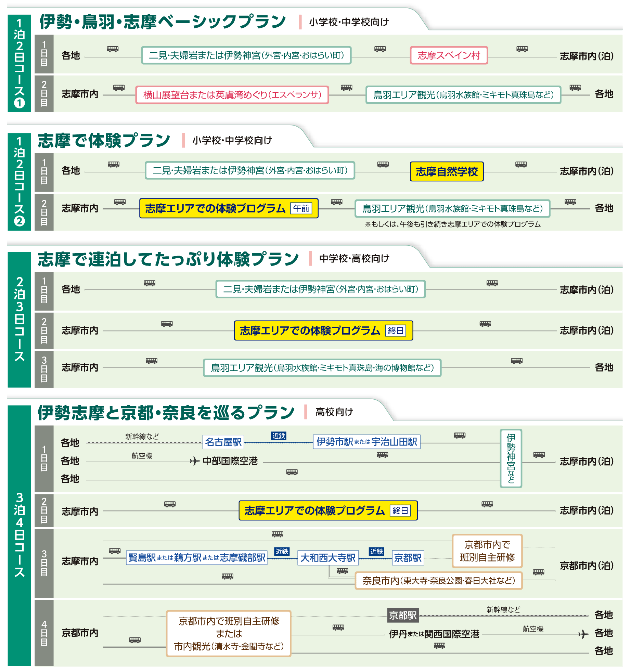Viewport: 631px width, 672px height.
Task: Click 伊勢市駅または宇治山田駅 box
Action: tap(366, 442)
